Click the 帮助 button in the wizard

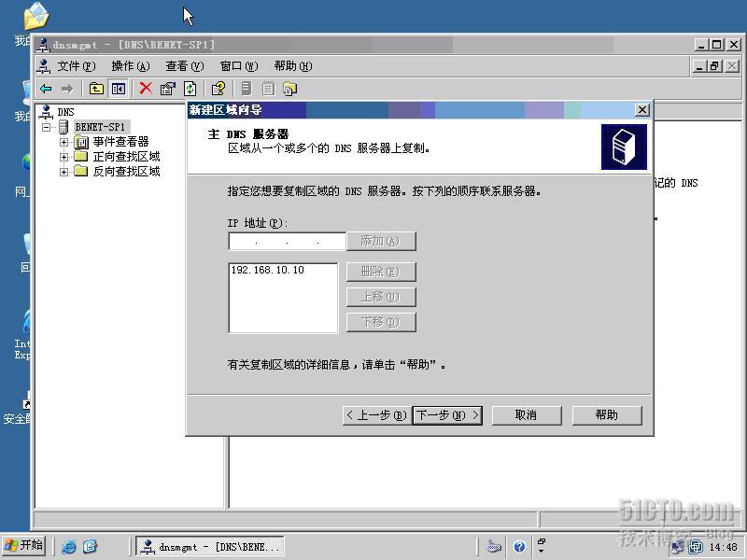tap(607, 415)
